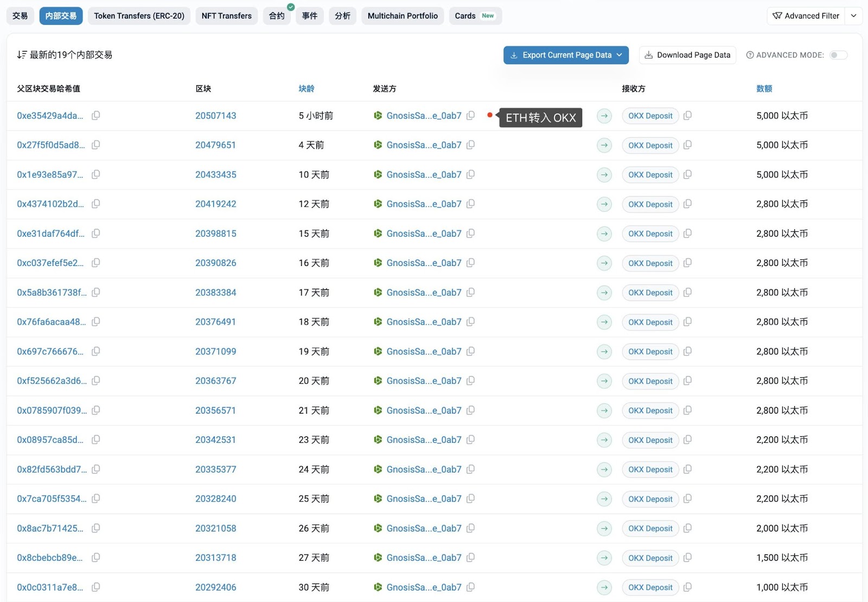Open the Export Current Page Data dropdown

tap(566, 55)
